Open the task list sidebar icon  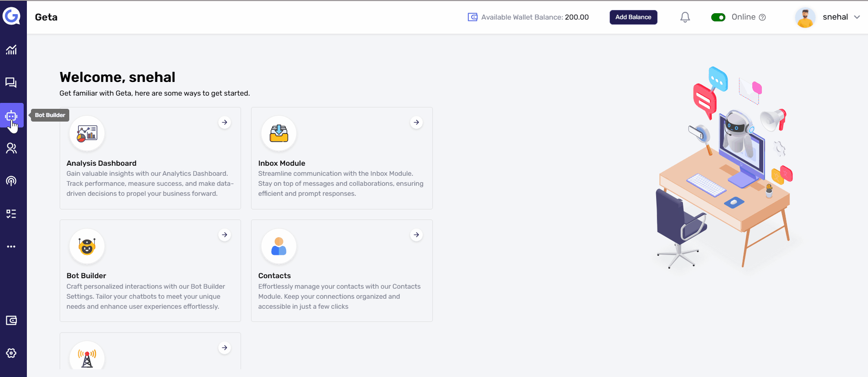pyautogui.click(x=11, y=214)
